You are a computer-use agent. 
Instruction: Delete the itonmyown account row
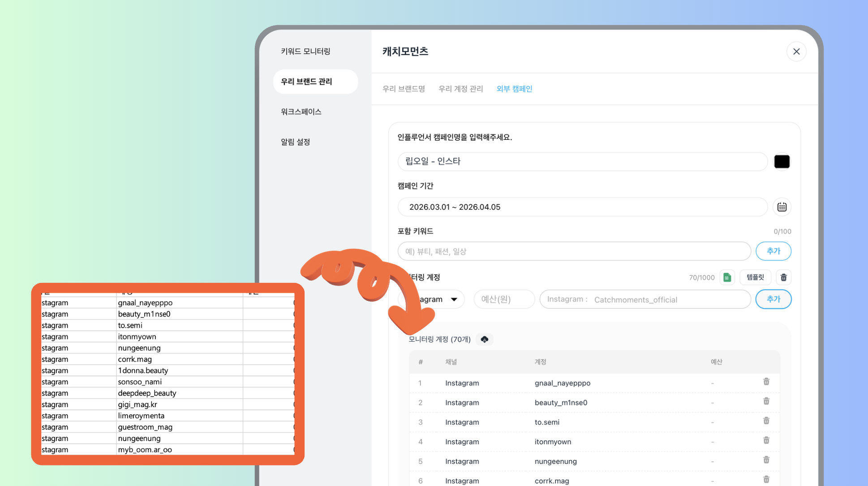pos(766,441)
